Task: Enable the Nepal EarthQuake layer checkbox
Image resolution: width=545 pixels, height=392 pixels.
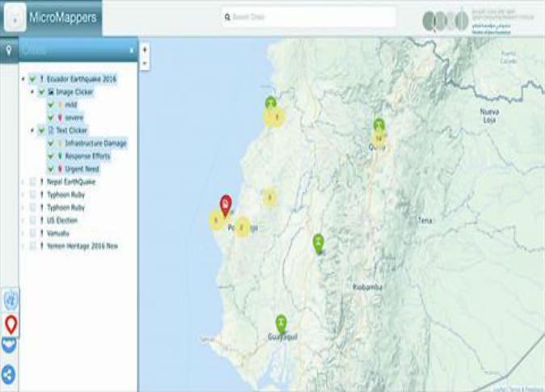Action: click(x=32, y=182)
